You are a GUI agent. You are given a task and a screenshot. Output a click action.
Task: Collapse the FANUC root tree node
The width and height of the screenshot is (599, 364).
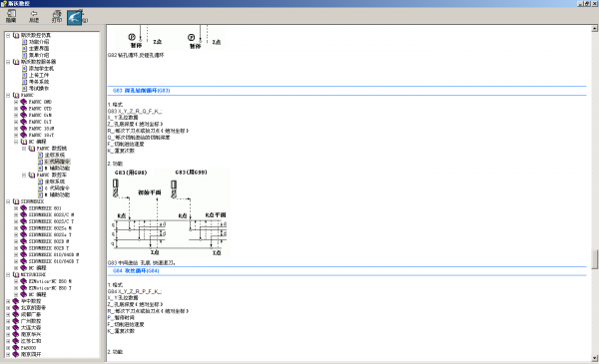tap(8, 95)
